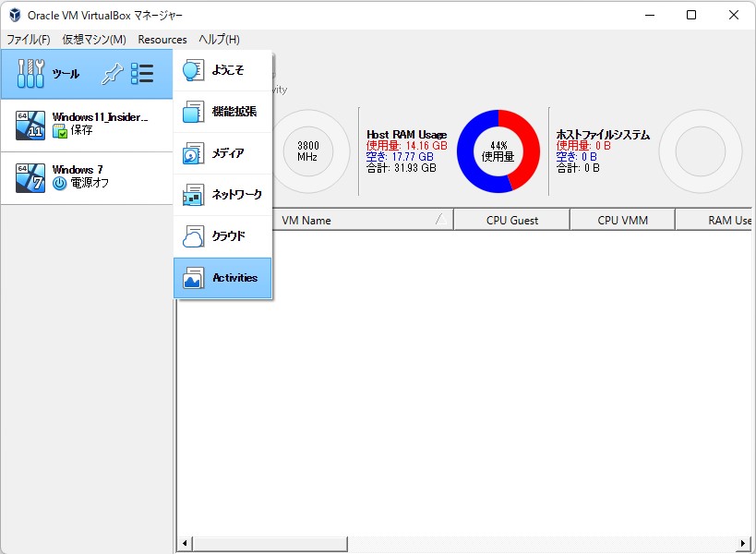Click the 空き: 17.77 GB RAM text
756x554 pixels.
click(x=400, y=157)
